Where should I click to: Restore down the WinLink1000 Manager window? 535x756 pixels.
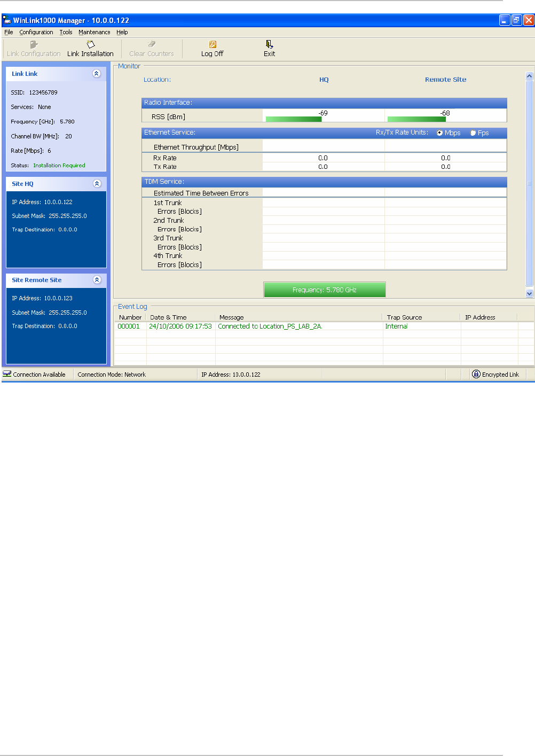tap(516, 20)
